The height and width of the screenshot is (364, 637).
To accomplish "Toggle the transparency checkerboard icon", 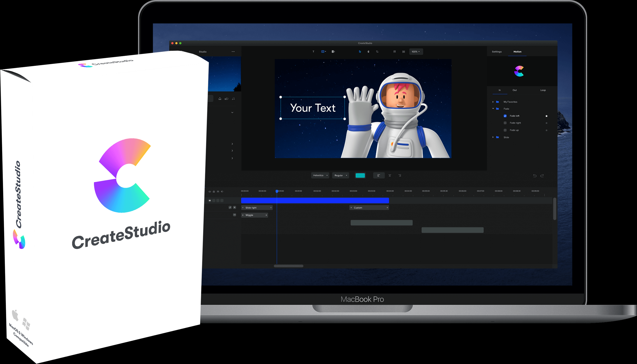I will click(x=403, y=51).
